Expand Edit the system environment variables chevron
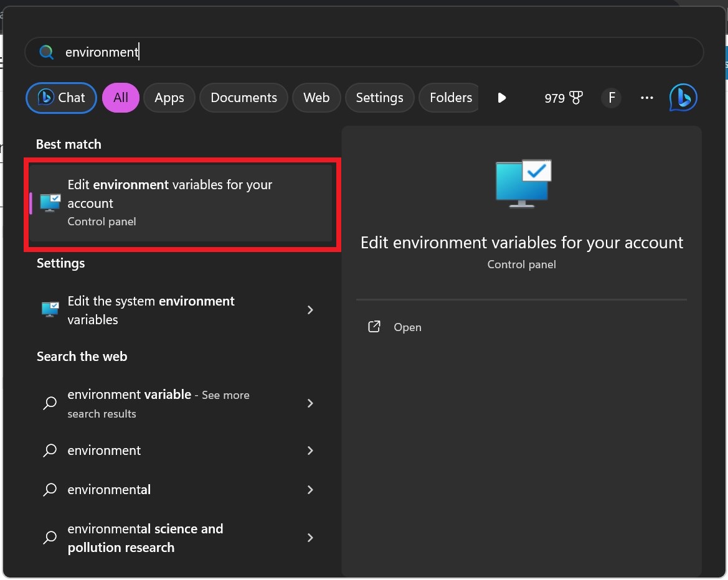 pos(310,310)
